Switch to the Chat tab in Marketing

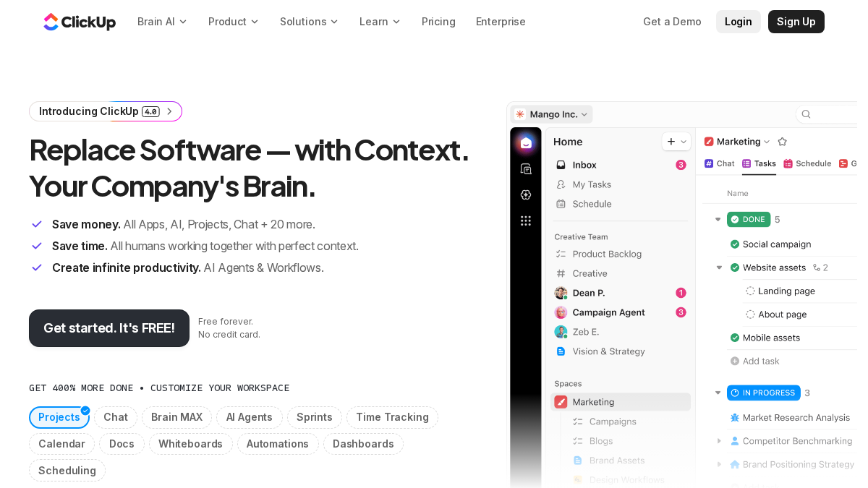719,163
